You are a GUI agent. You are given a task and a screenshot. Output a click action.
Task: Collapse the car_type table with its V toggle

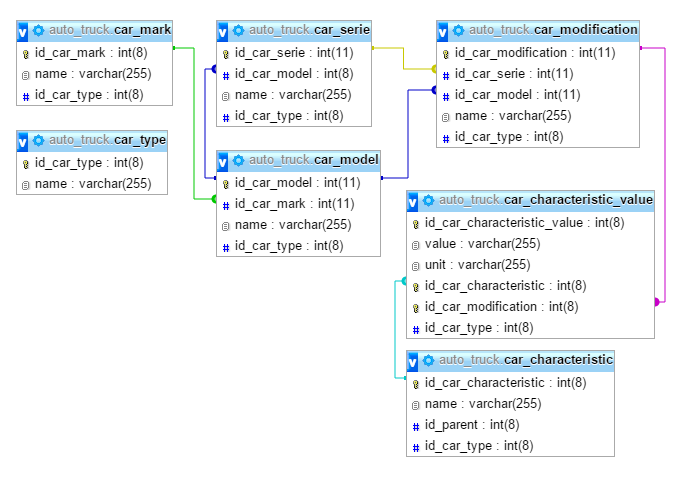[x=22, y=142]
